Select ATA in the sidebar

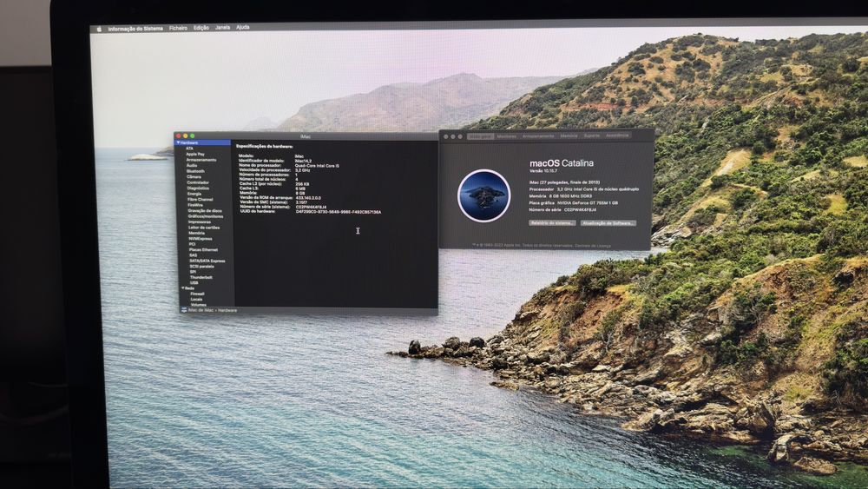tap(189, 149)
